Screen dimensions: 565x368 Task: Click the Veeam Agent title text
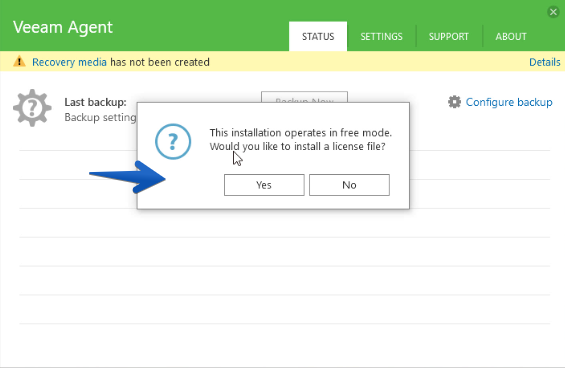(63, 27)
